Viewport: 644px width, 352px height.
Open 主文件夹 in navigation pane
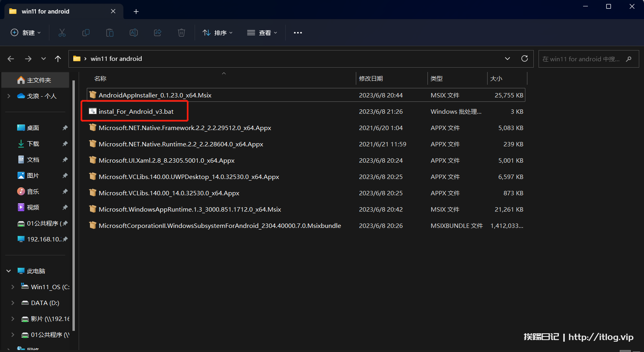(36, 80)
